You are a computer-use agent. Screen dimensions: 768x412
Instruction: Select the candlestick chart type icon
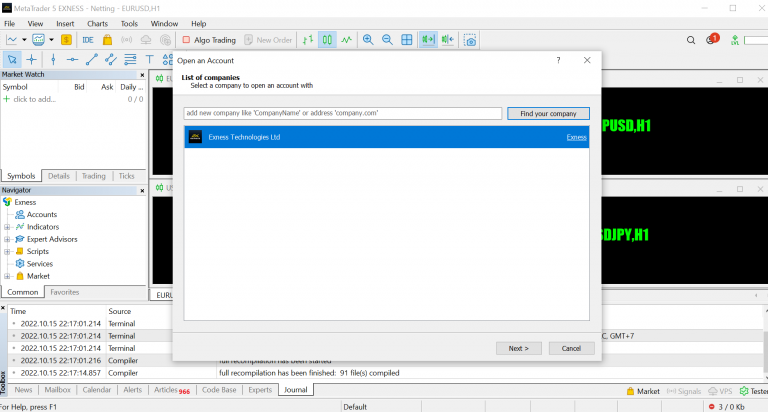(326, 40)
